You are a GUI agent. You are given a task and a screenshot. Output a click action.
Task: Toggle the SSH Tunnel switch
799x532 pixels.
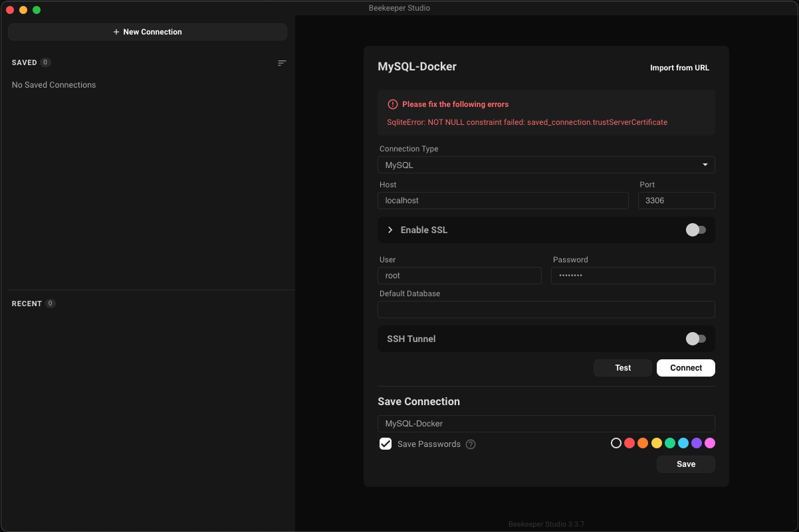click(x=696, y=339)
